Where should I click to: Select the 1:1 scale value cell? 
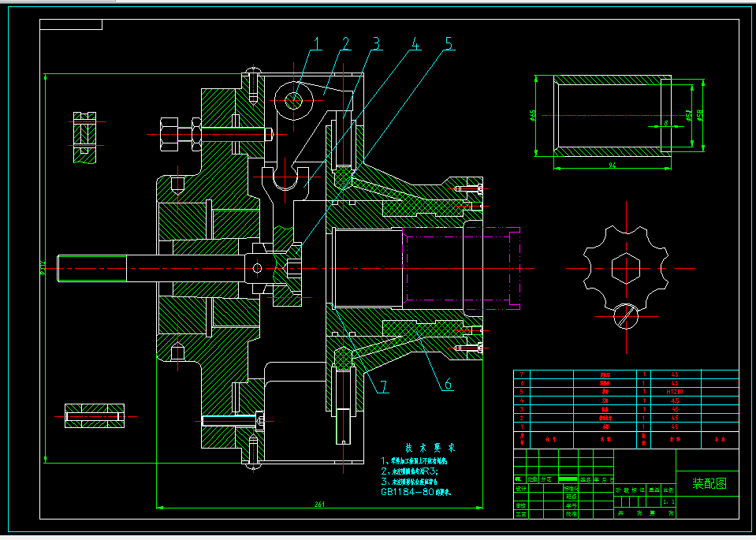668,501
